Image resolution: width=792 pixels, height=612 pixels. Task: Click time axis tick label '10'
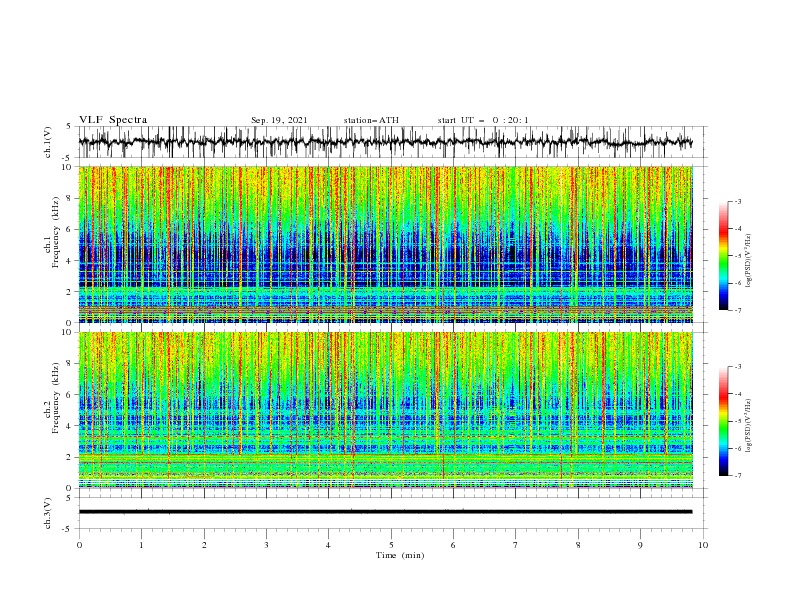click(703, 545)
